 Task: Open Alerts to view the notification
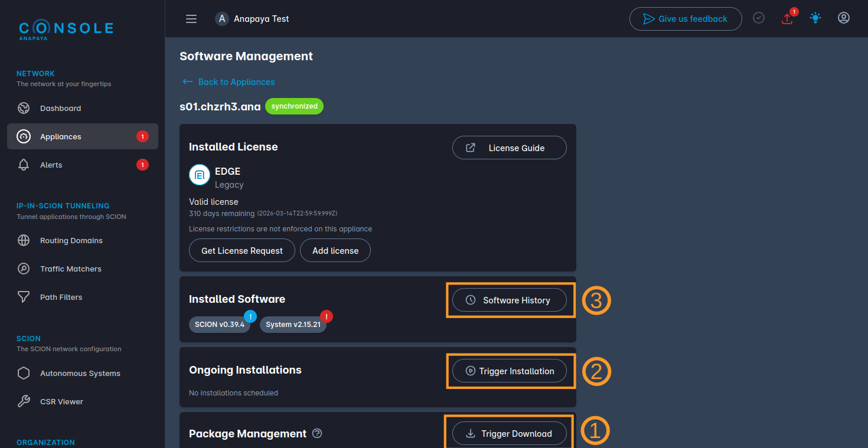click(51, 165)
